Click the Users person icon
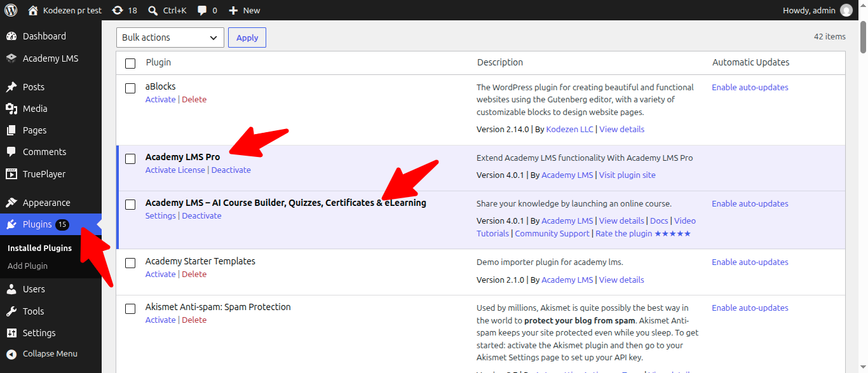The width and height of the screenshot is (868, 373). (11, 289)
